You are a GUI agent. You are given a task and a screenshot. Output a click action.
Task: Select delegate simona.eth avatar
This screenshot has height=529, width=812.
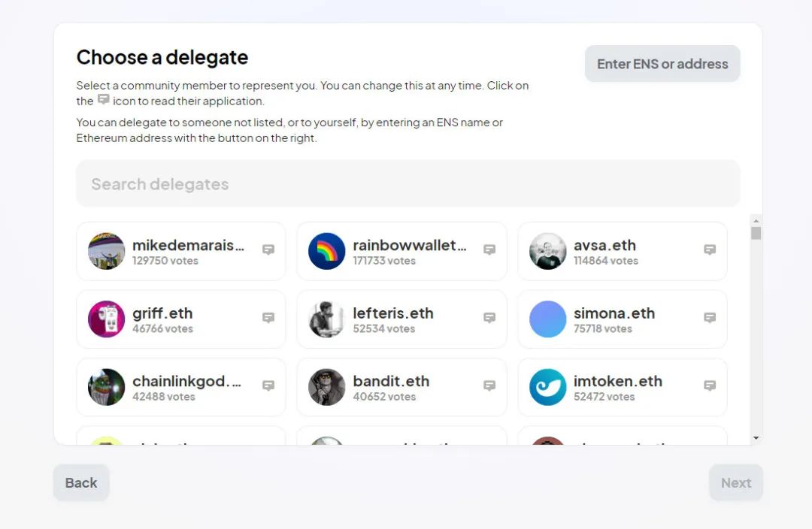548,319
